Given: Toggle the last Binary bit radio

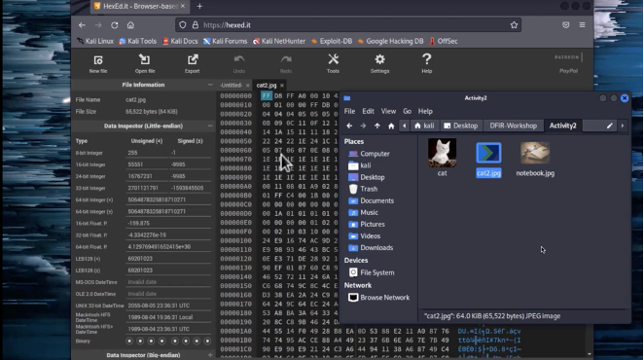Looking at the screenshot, I should tap(207, 342).
